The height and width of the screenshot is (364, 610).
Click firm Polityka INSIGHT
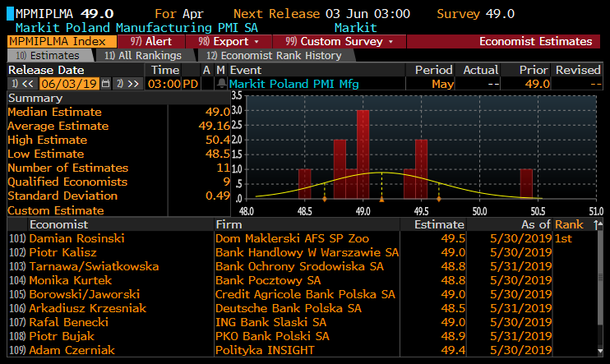pos(265,350)
